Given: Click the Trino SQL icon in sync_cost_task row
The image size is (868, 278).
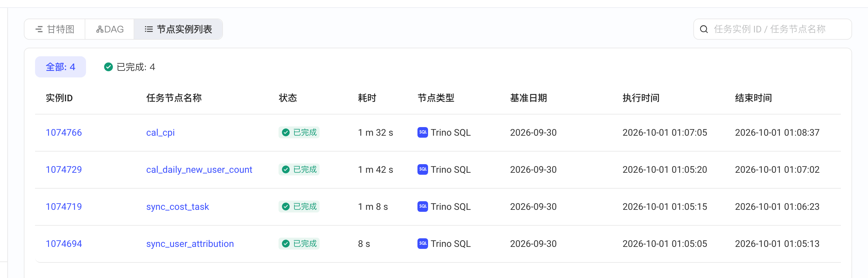Looking at the screenshot, I should coord(422,207).
